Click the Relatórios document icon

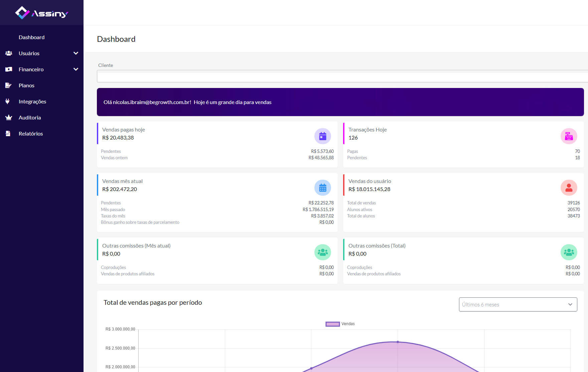pyautogui.click(x=8, y=133)
